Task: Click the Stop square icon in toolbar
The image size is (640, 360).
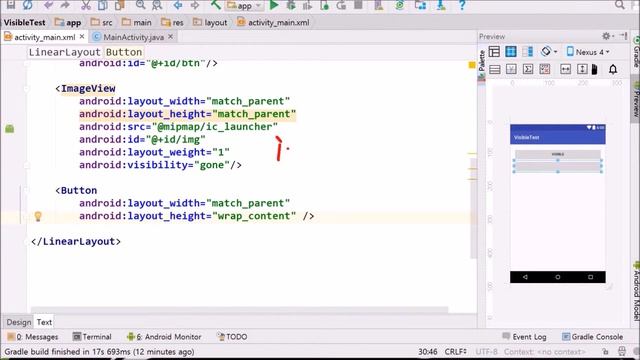Action: pos(358,5)
